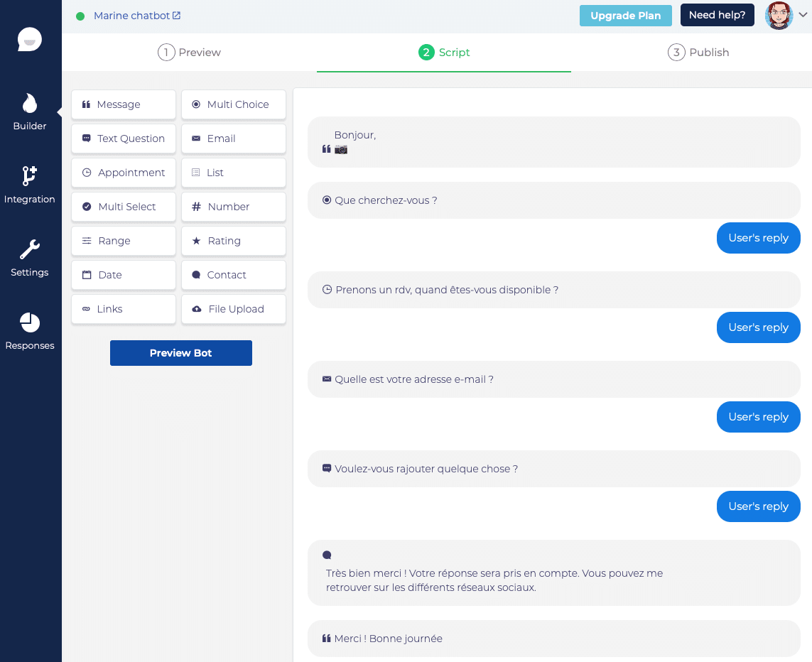
Task: Add a Range slider block
Action: 124,241
